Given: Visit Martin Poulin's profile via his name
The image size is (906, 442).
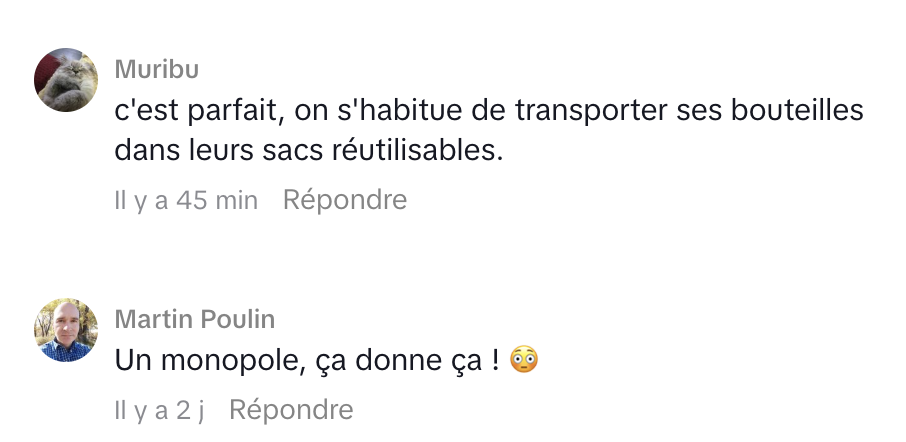Looking at the screenshot, I should pos(195,319).
